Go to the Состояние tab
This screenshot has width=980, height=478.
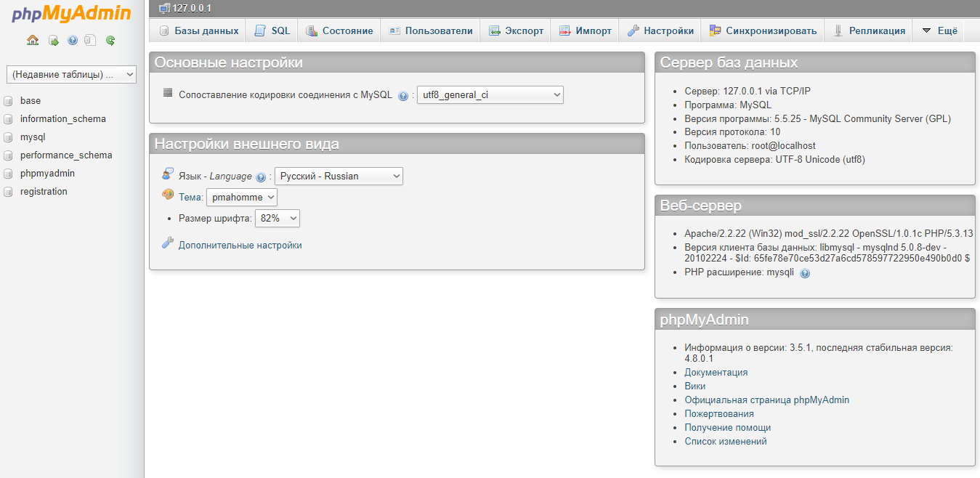click(x=339, y=31)
